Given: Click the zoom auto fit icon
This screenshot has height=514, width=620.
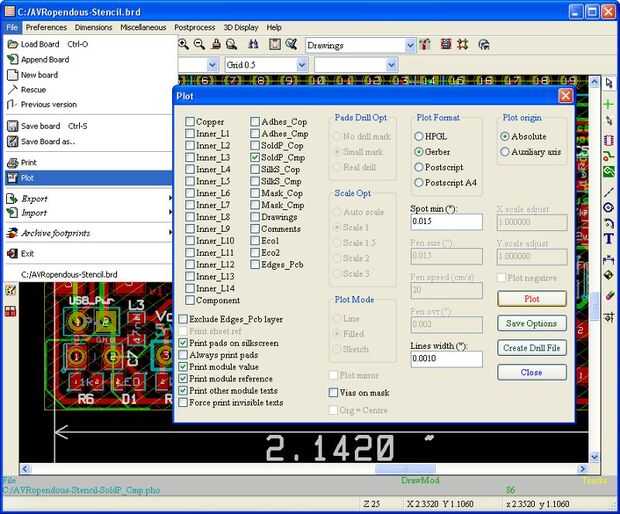Looking at the screenshot, I should coord(231,44).
